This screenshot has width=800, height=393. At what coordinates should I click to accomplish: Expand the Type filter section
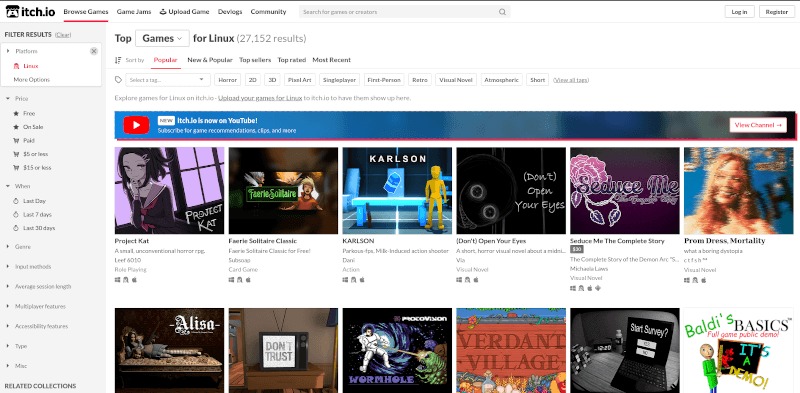coord(8,346)
